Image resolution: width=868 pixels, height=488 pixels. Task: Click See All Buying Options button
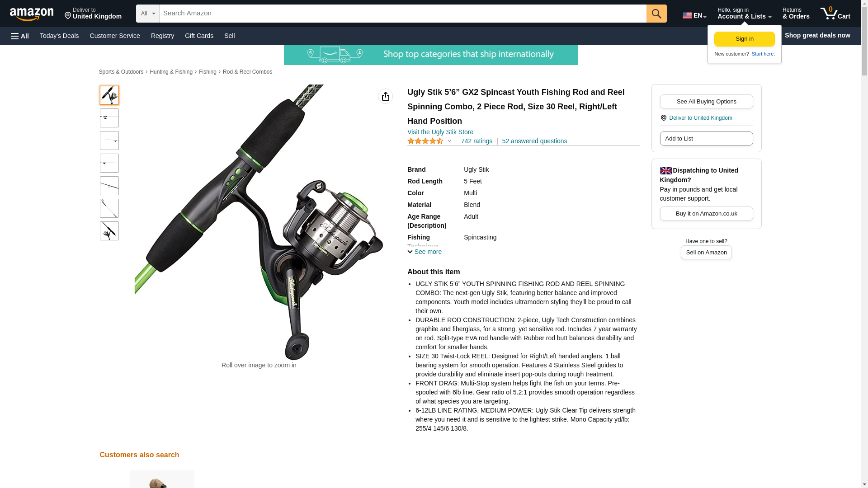pyautogui.click(x=706, y=101)
